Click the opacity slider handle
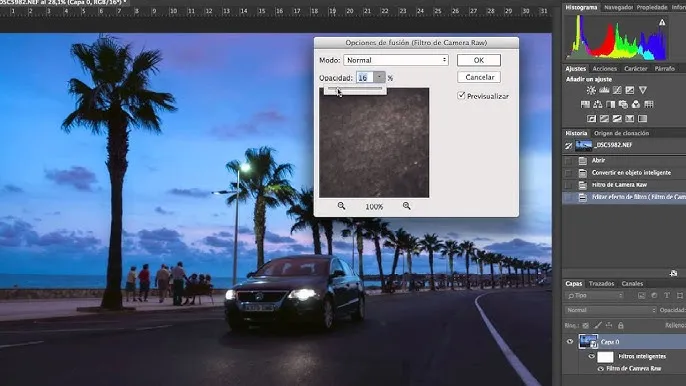Viewport: 686px width, 386px height. tap(338, 90)
